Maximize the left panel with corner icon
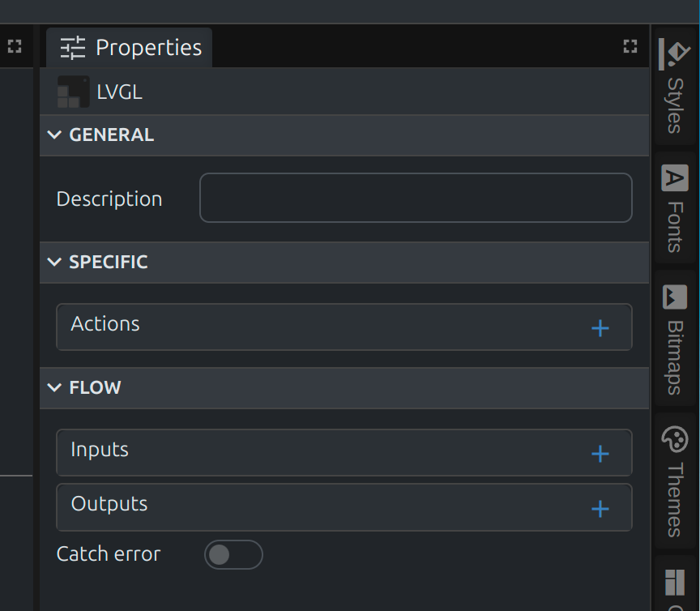The width and height of the screenshot is (700, 611). pyautogui.click(x=15, y=47)
